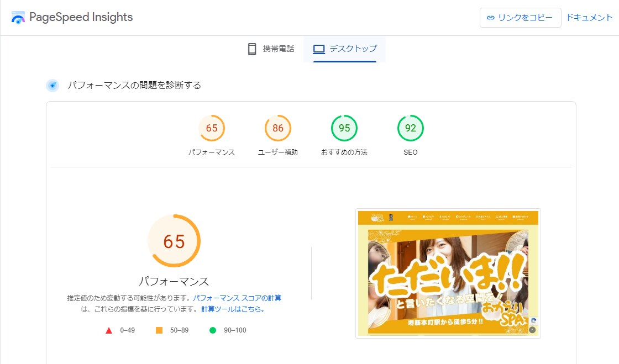Click the blue diagnose performance radar icon
The height and width of the screenshot is (364, 619).
(53, 85)
